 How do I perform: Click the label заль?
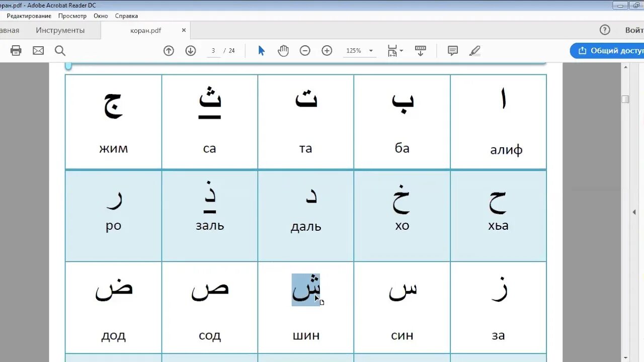[x=210, y=225]
